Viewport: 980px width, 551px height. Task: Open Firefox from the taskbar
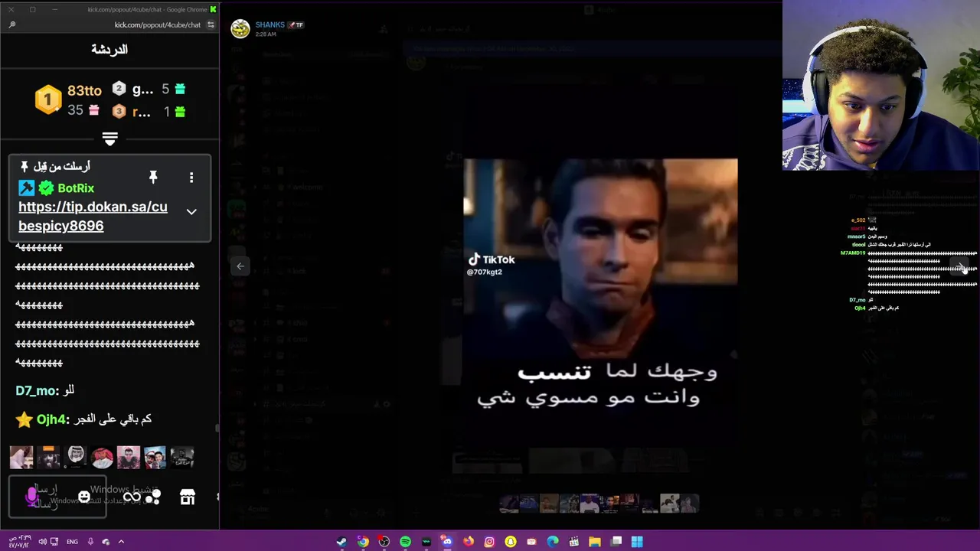[x=468, y=542]
